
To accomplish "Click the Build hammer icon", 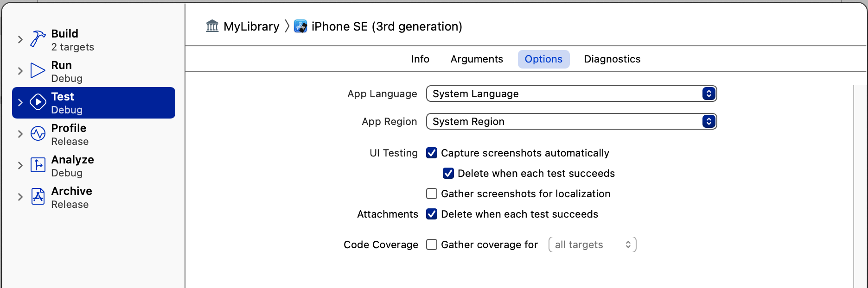I will pyautogui.click(x=38, y=39).
